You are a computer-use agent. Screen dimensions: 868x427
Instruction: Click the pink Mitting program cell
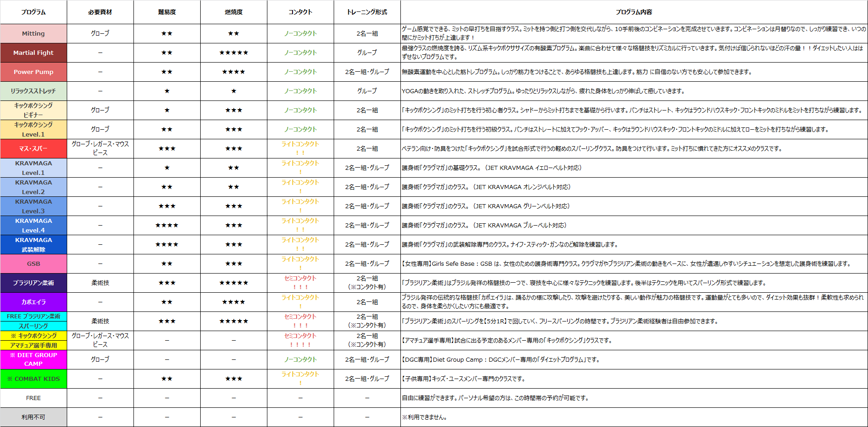point(33,33)
